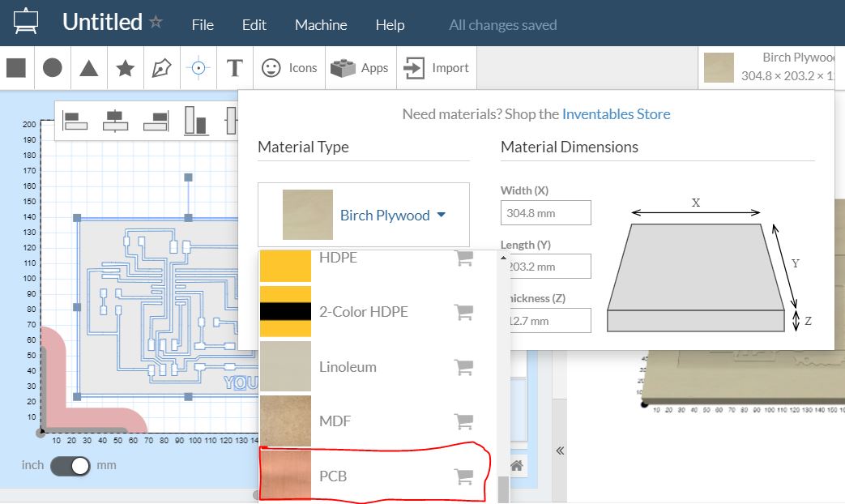845x504 pixels.
Task: Click the rotation handle above the circuit design
Action: pos(188,177)
